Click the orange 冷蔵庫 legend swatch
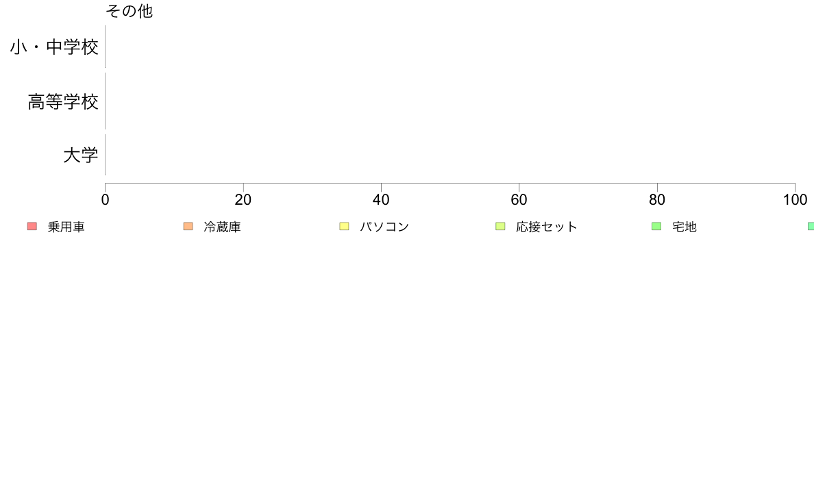814x504 pixels. (x=188, y=227)
